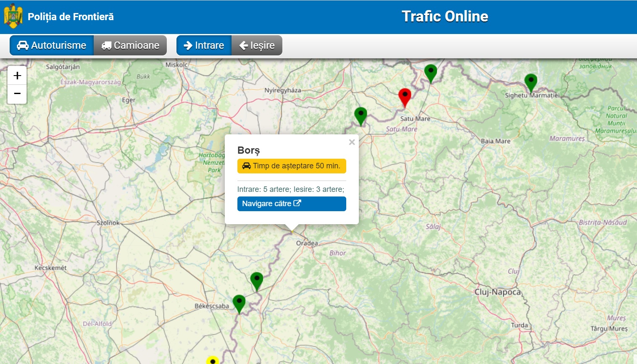This screenshot has height=364, width=637.
Task: Close the Borș popup
Action: click(352, 142)
